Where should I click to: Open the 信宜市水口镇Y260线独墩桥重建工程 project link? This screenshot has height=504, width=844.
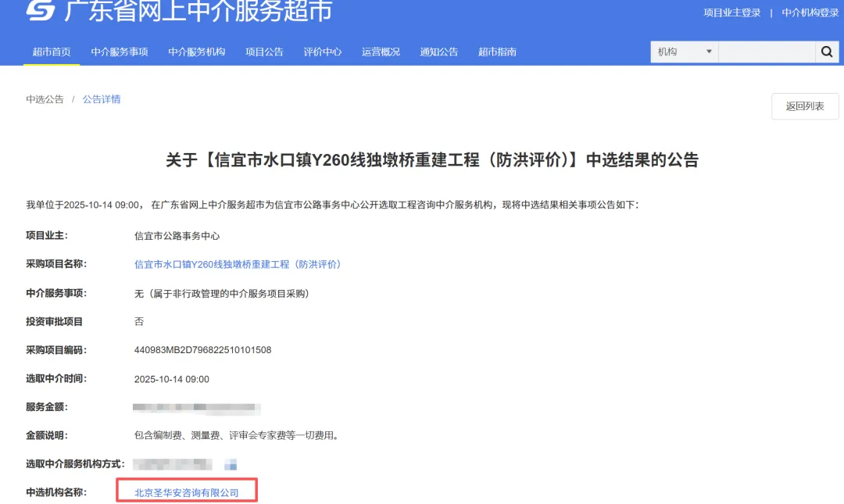coord(236,265)
